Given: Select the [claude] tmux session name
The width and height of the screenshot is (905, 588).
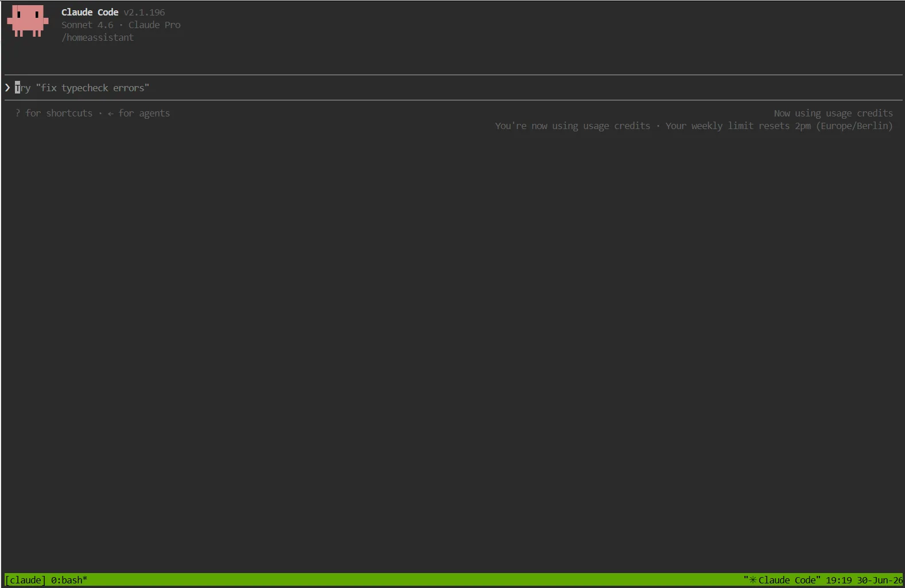Looking at the screenshot, I should click(x=25, y=580).
